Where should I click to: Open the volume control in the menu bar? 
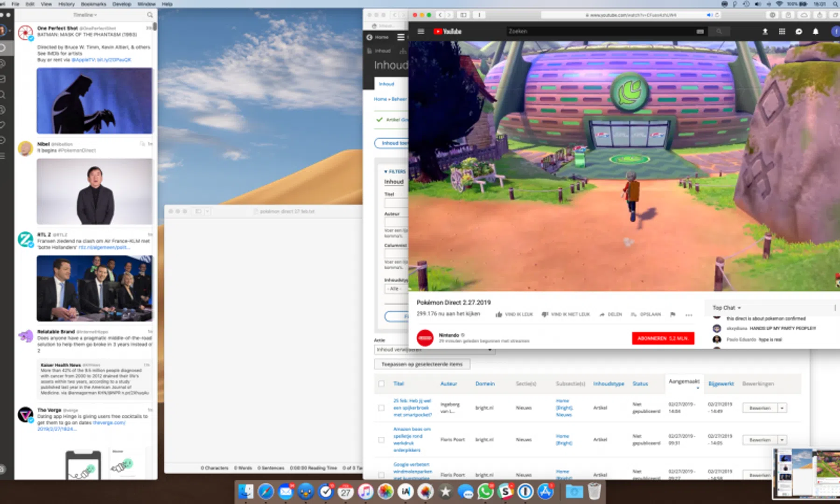click(758, 4)
